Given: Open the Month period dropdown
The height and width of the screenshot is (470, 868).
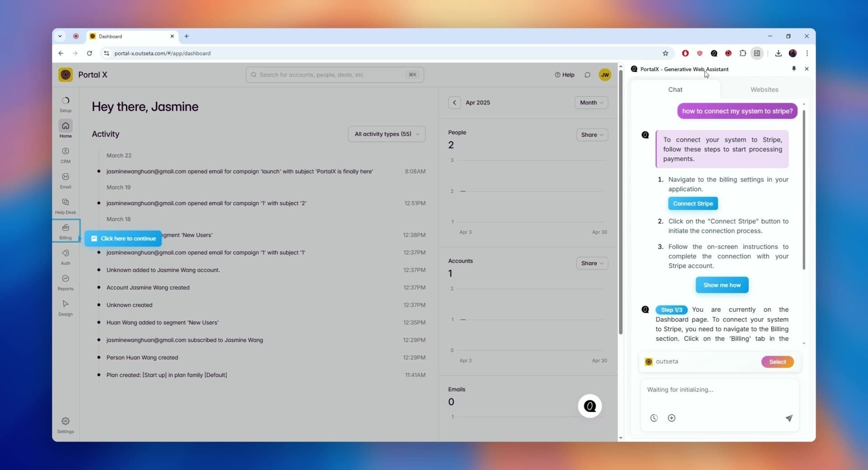Looking at the screenshot, I should click(x=591, y=103).
